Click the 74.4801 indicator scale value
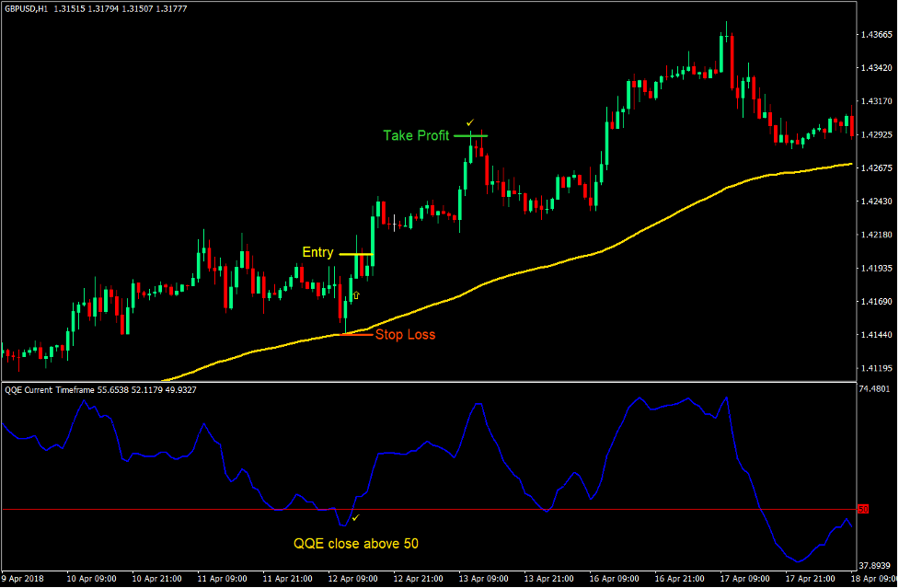This screenshot has width=899, height=588. 874,390
